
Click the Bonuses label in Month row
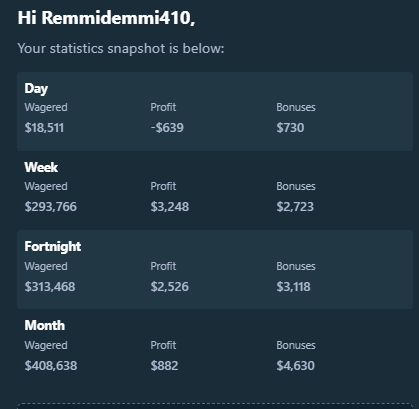pyautogui.click(x=296, y=345)
